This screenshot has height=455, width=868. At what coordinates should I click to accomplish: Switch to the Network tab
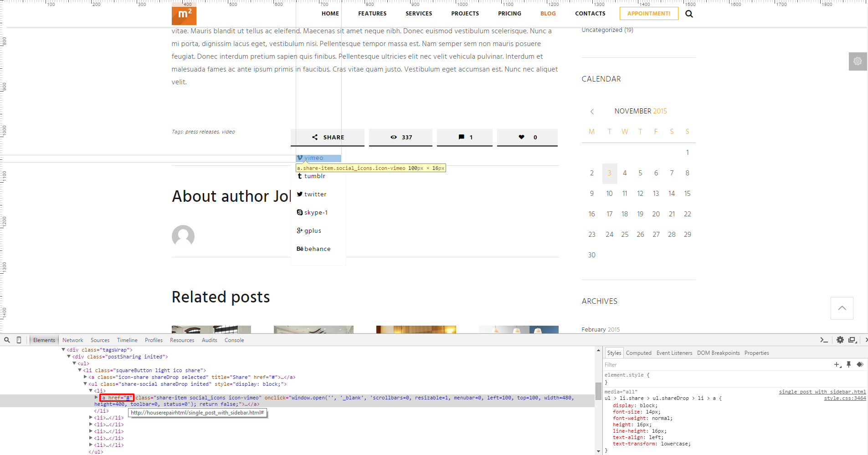72,340
